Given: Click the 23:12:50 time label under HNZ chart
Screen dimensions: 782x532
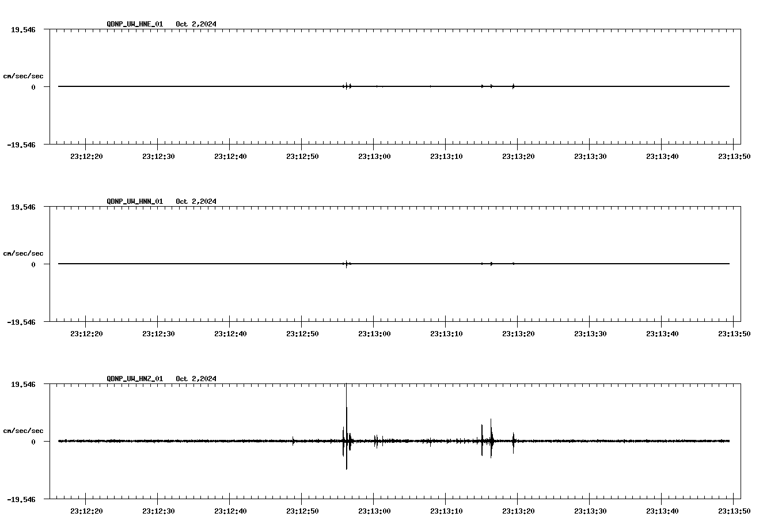Looking at the screenshot, I should tap(302, 511).
